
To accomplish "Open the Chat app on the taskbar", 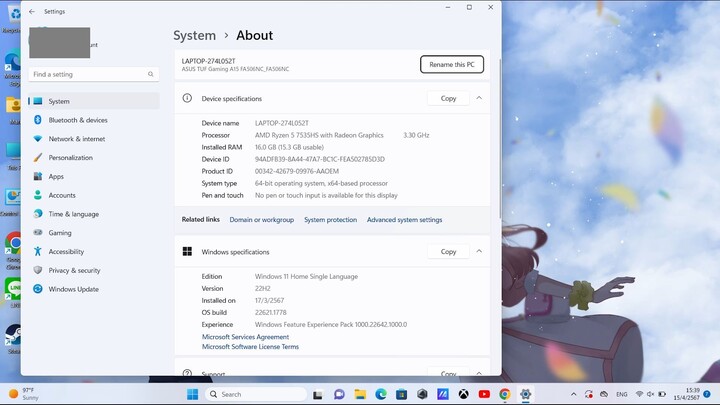I will click(x=339, y=394).
